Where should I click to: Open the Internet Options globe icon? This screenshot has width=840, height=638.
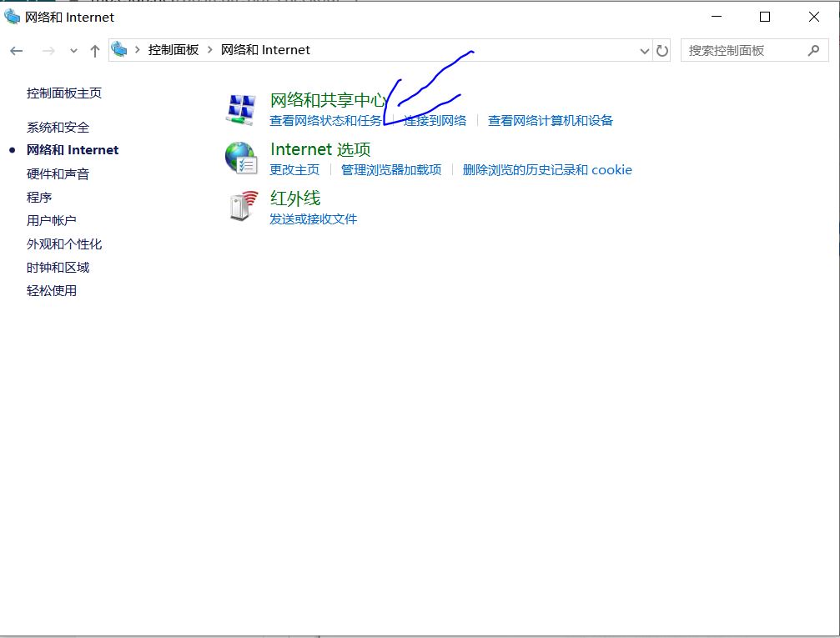pyautogui.click(x=241, y=158)
